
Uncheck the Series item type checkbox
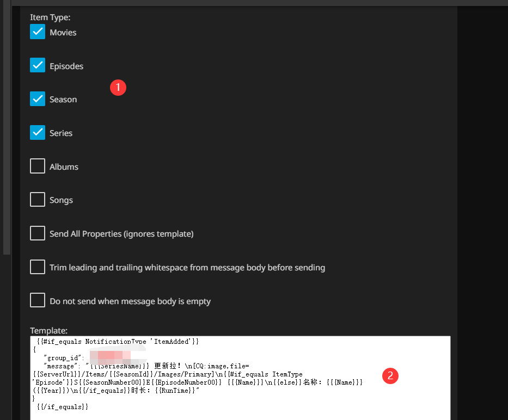[38, 132]
